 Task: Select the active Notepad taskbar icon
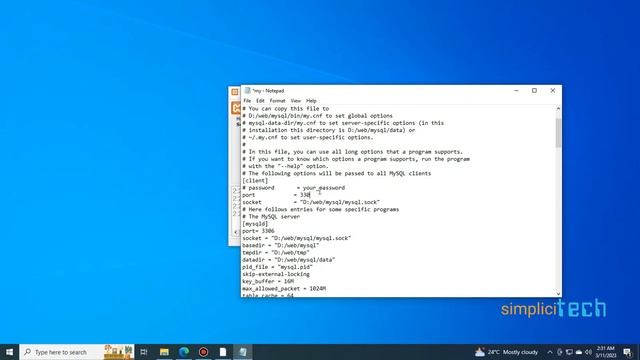[x=242, y=352]
